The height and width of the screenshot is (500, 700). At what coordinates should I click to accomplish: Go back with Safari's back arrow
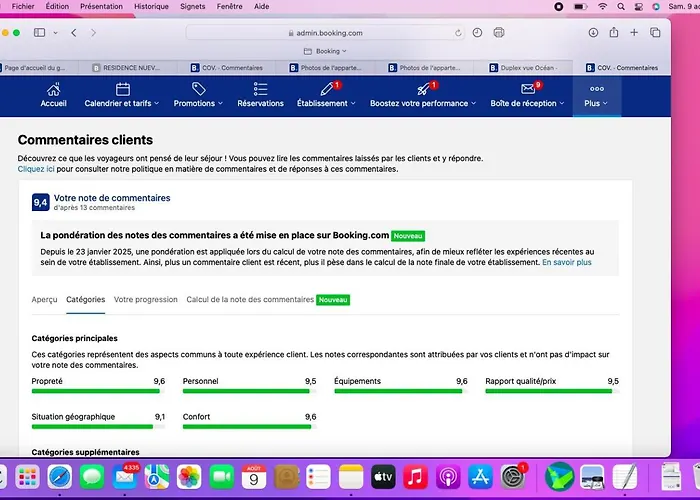point(74,32)
